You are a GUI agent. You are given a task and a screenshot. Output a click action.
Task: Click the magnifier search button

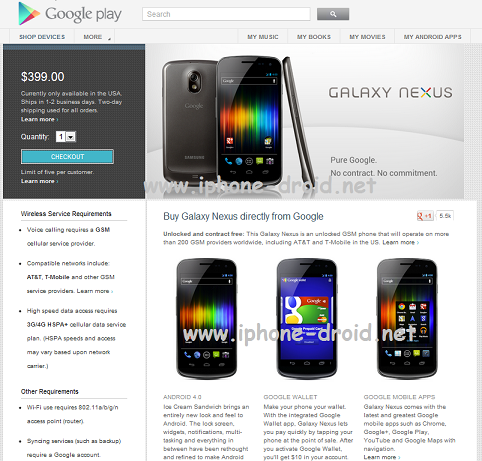[333, 14]
